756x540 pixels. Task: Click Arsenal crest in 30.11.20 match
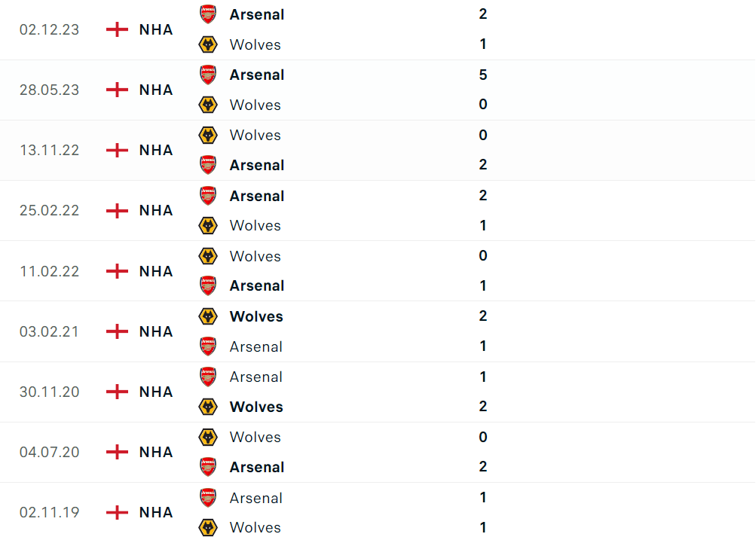pos(208,377)
